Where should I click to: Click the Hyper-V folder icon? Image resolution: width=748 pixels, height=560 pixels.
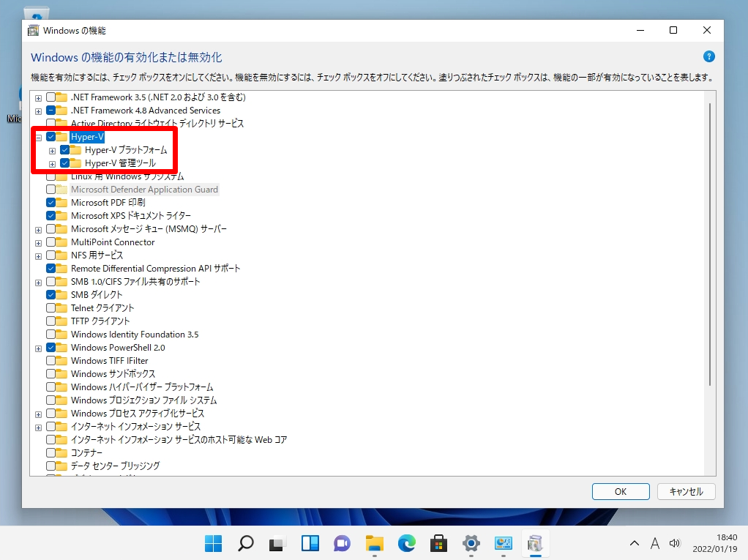point(61,137)
